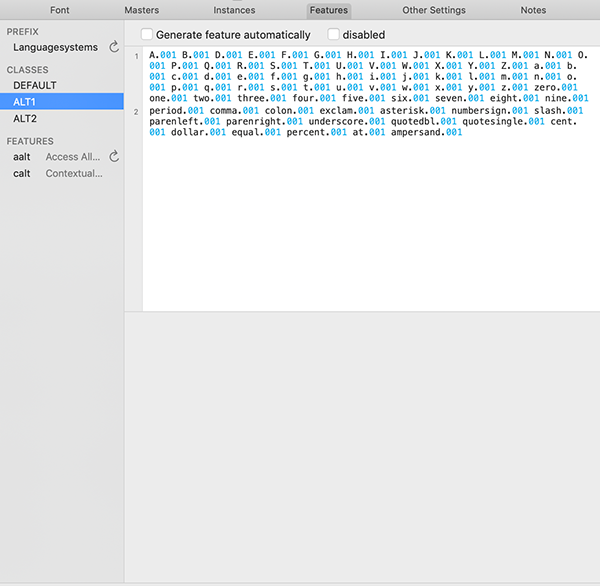Click on quotesingle.001 in the code
Screen dimensions: 600x586
[503, 121]
